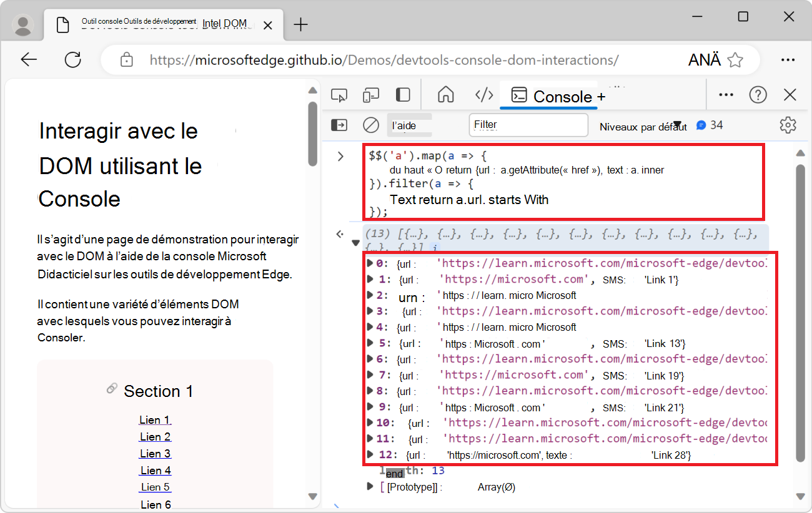
Task: Toggle the DevTools activity bar layout icon
Action: pyautogui.click(x=403, y=95)
